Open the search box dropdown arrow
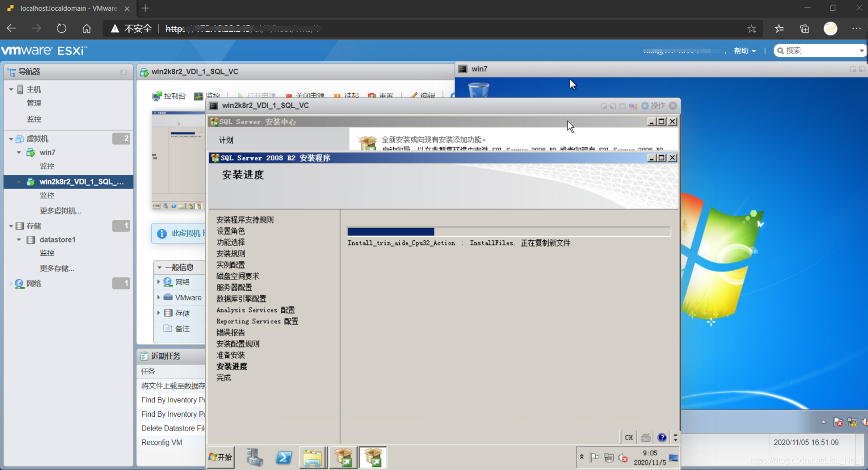 [x=861, y=51]
